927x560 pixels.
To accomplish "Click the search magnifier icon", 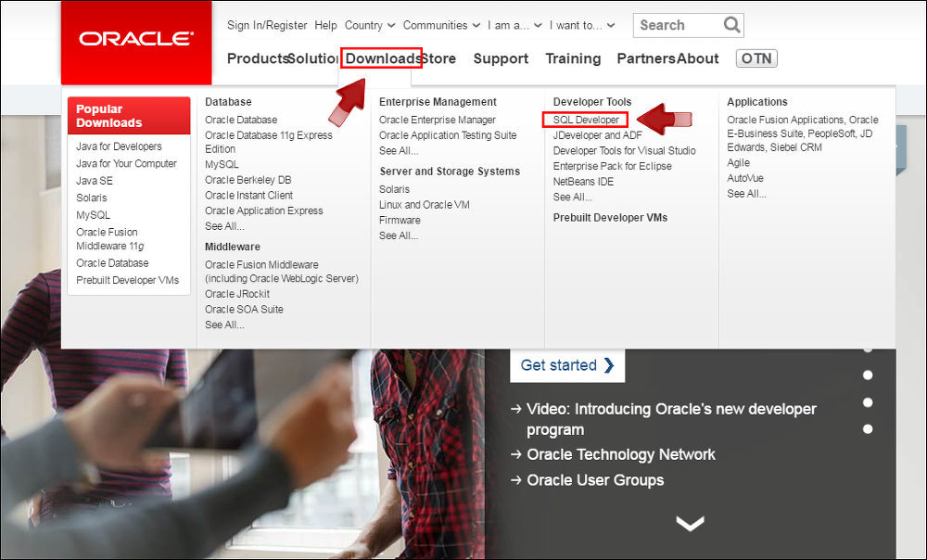I will 731,25.
